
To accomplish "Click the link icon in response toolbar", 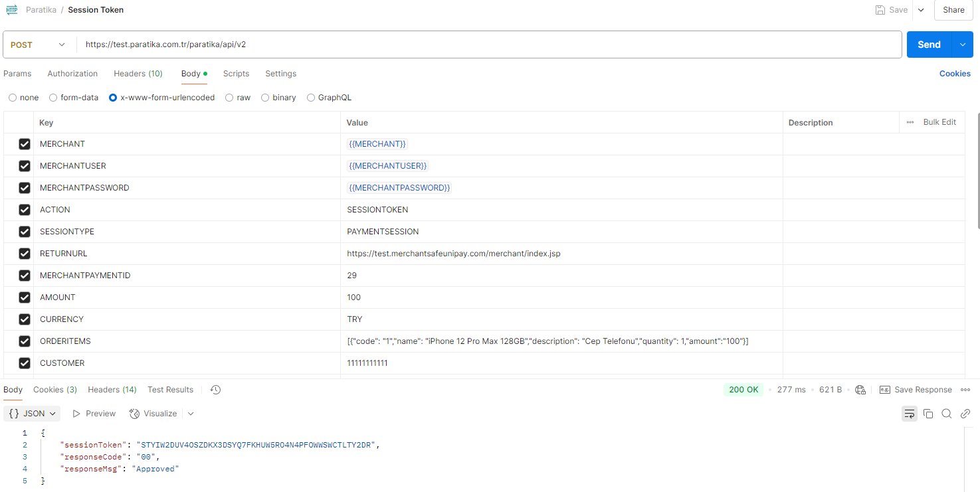I will 965,414.
